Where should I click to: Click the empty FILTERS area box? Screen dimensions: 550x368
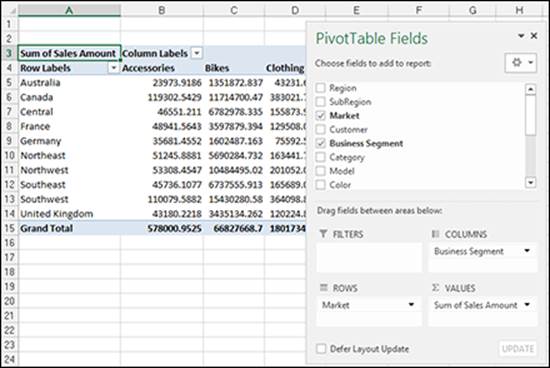click(369, 257)
